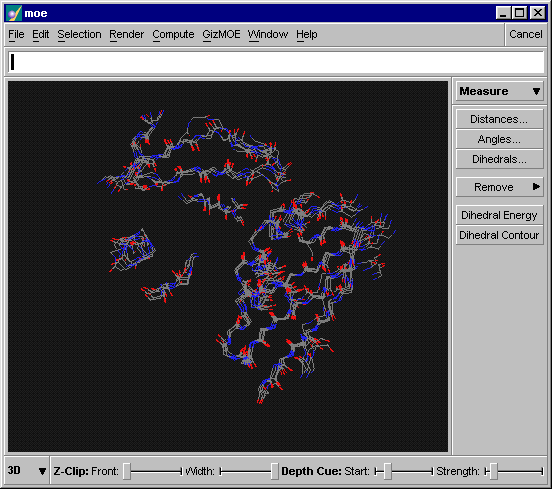This screenshot has height=489, width=552.
Task: Click the moe application icon in title bar
Action: click(x=14, y=13)
